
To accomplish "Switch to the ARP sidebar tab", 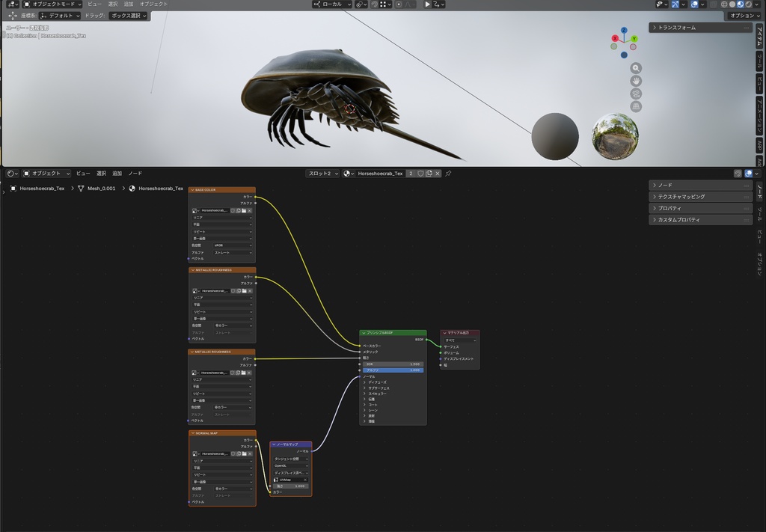I will [760, 145].
